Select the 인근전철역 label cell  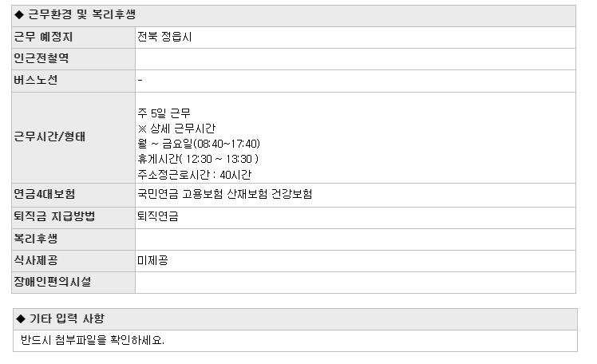[x=73, y=59]
